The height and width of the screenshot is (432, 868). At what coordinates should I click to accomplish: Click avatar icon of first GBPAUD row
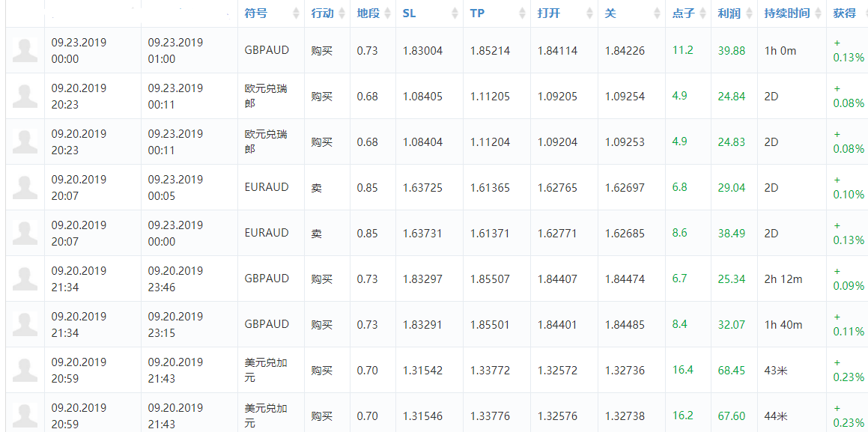[x=25, y=50]
